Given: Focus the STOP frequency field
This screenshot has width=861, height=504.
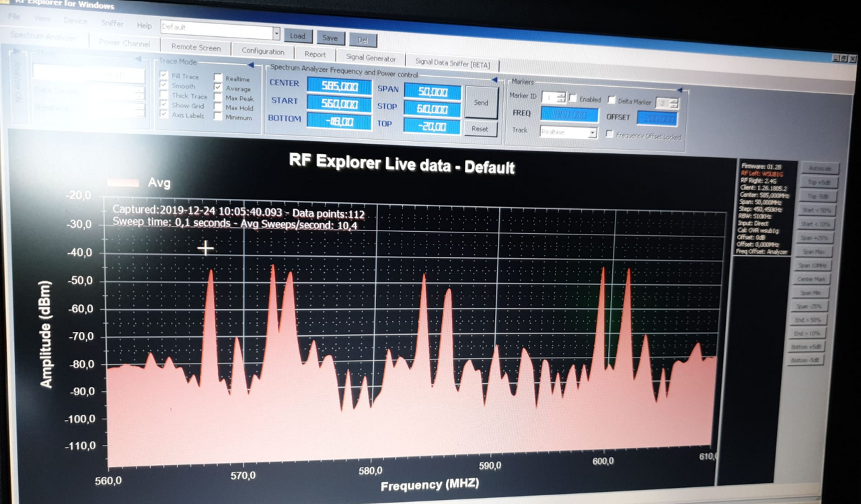Looking at the screenshot, I should (433, 110).
